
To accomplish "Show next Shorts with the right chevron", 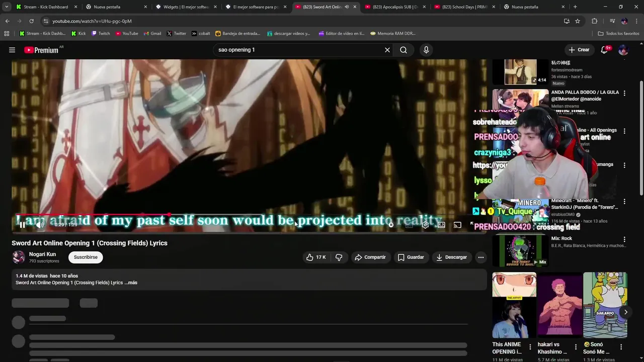I will [x=625, y=312].
